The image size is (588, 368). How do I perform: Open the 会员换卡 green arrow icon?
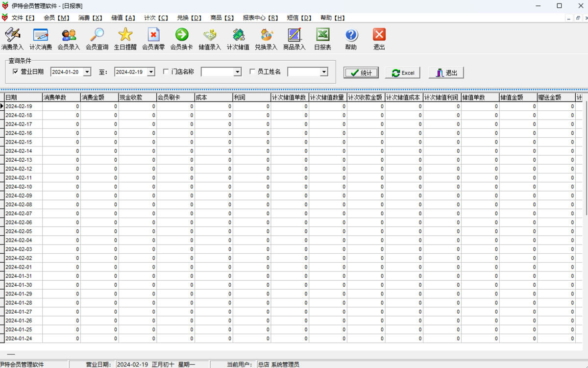pyautogui.click(x=182, y=39)
